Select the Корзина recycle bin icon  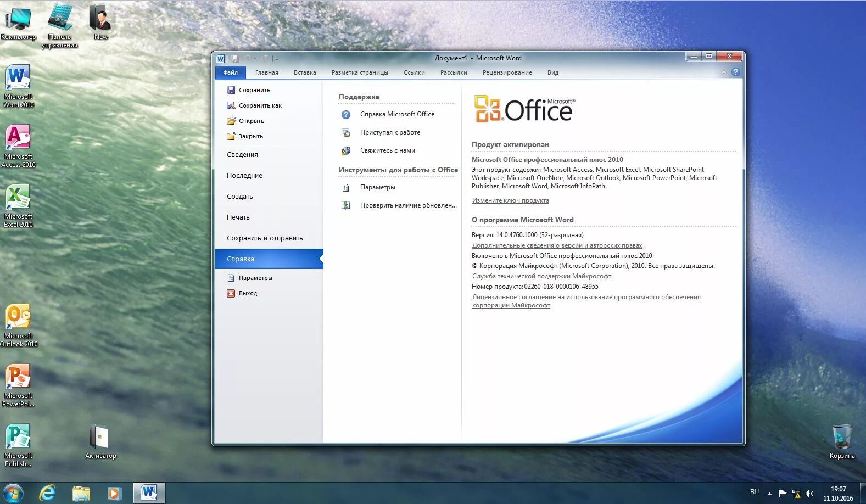842,441
